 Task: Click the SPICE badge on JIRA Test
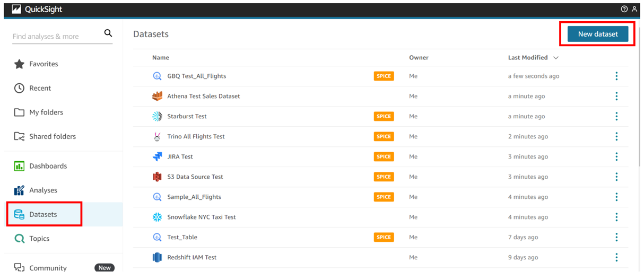point(384,157)
